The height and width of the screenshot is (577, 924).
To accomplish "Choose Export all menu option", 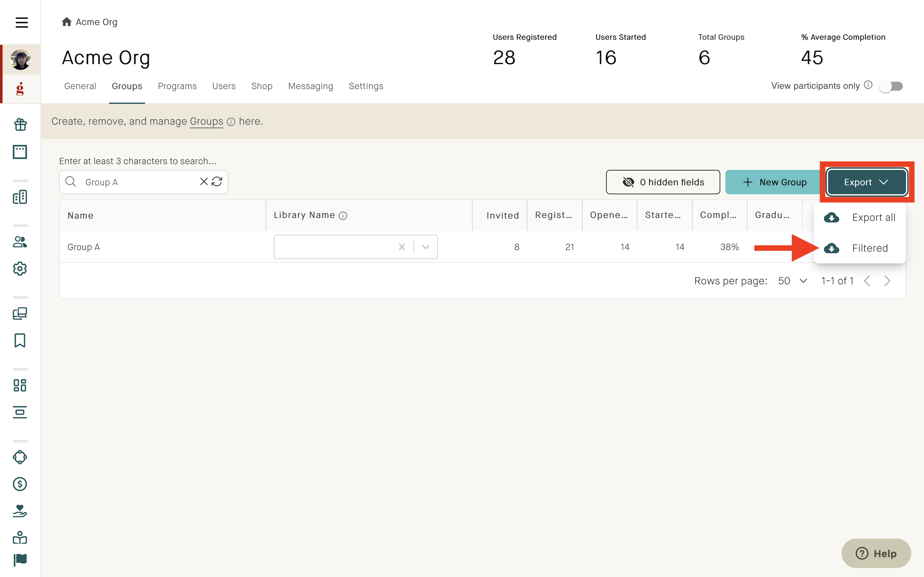I will (x=859, y=218).
